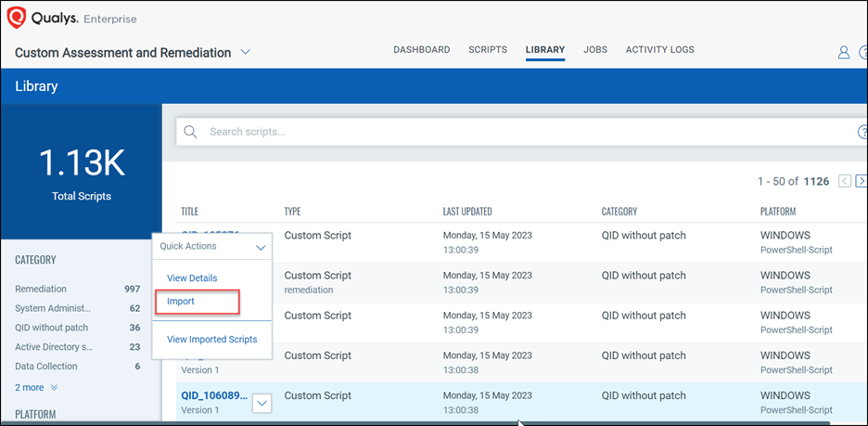The height and width of the screenshot is (426, 868).
Task: Go to previous page arrow
Action: 845,181
